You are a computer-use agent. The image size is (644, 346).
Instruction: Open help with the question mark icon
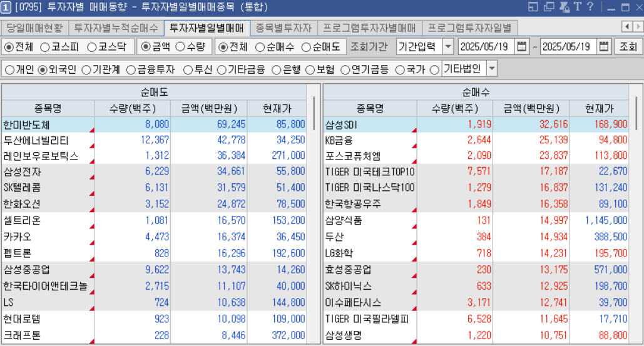pyautogui.click(x=590, y=7)
